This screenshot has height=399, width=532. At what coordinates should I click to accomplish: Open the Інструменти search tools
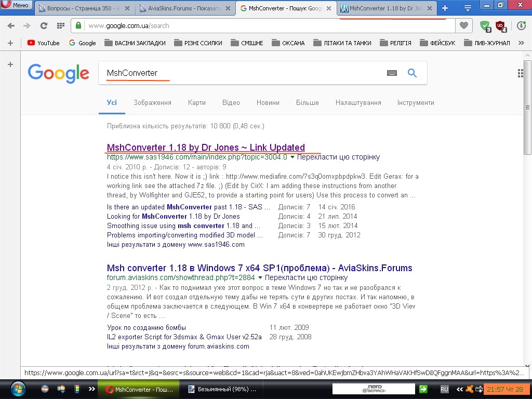click(x=416, y=102)
